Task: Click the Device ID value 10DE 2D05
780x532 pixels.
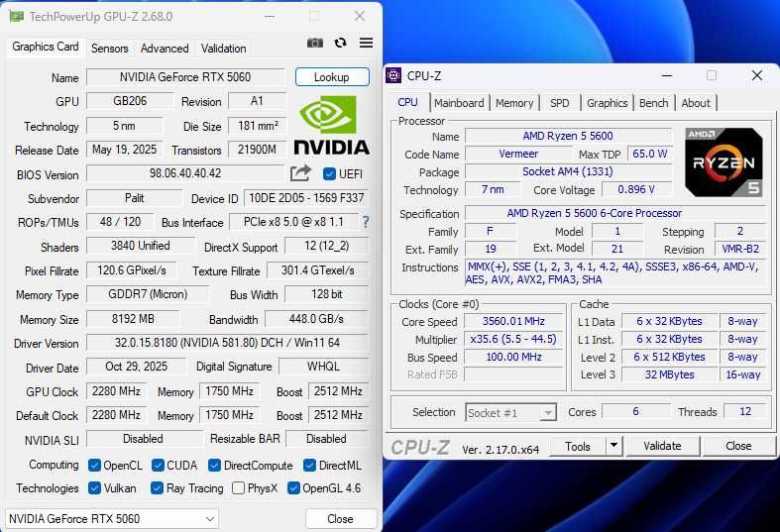Action: click(306, 198)
